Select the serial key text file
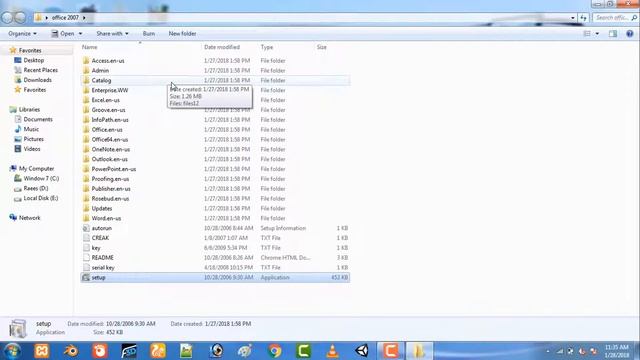Image resolution: width=640 pixels, height=360 pixels. coord(103,267)
